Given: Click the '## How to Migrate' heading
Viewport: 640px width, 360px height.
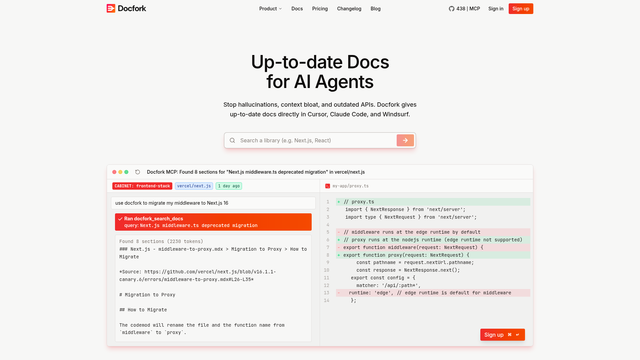Looking at the screenshot, I should tap(143, 310).
